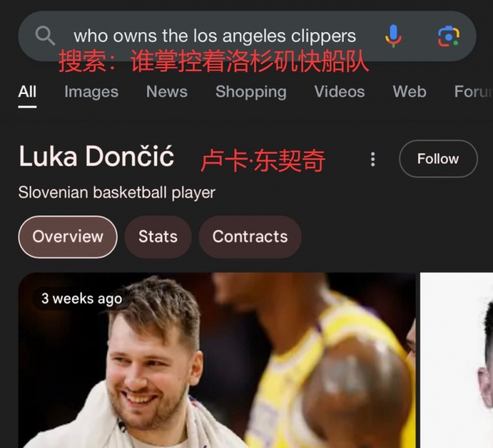
Task: Follow Luka Dončić
Action: [438, 159]
